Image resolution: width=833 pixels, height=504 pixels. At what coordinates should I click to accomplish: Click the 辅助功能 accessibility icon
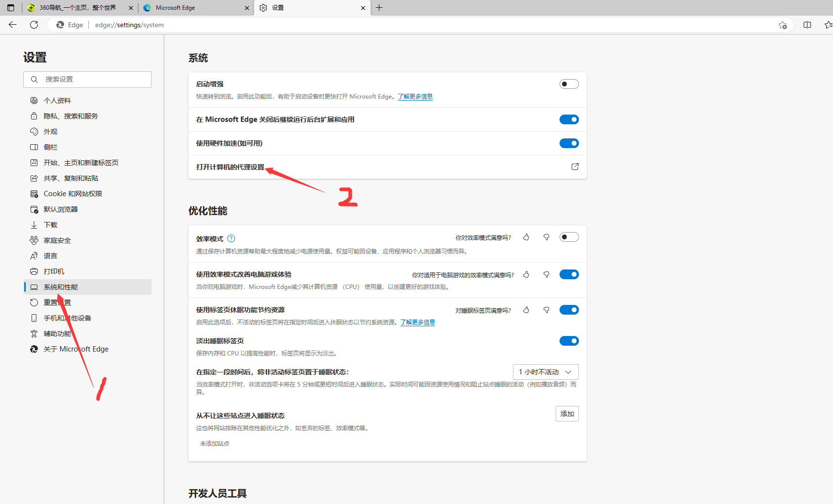click(34, 334)
